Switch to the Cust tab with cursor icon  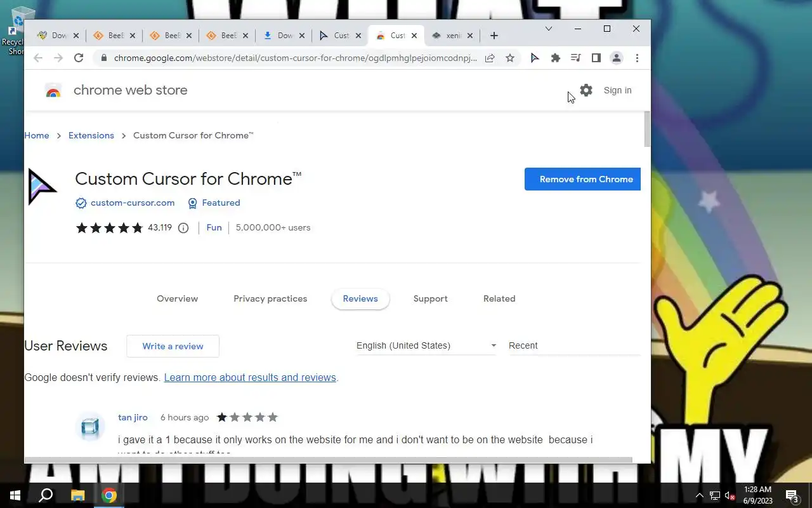tap(340, 36)
